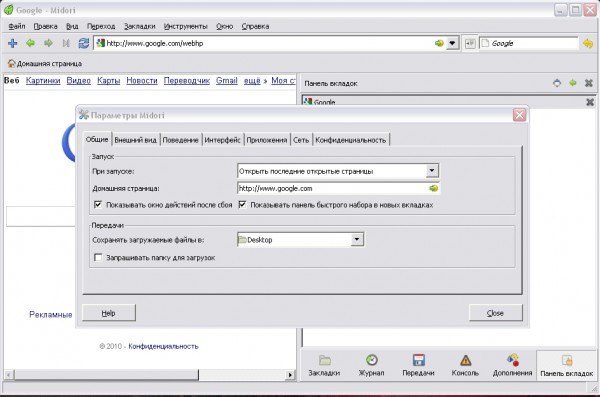Reopen closed tab with yellow arrow icon
The image size is (600, 397).
[x=588, y=43]
